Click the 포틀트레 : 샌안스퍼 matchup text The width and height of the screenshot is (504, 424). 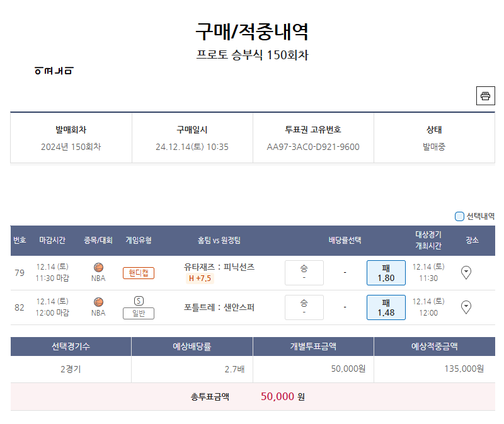coord(219,307)
